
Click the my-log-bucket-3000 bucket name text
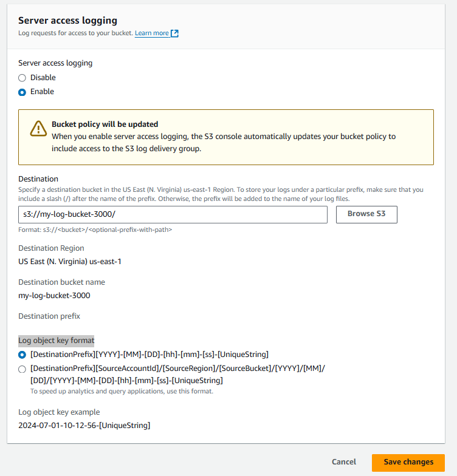click(55, 296)
